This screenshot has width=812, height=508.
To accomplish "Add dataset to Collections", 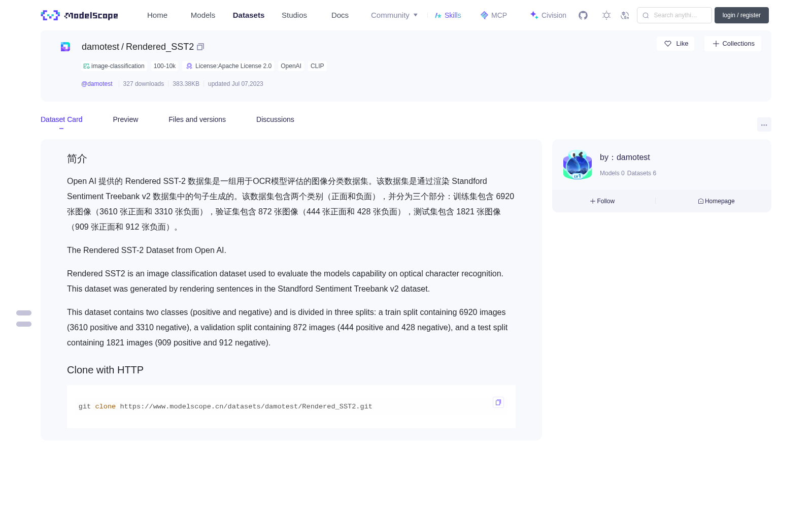I will click(x=733, y=44).
